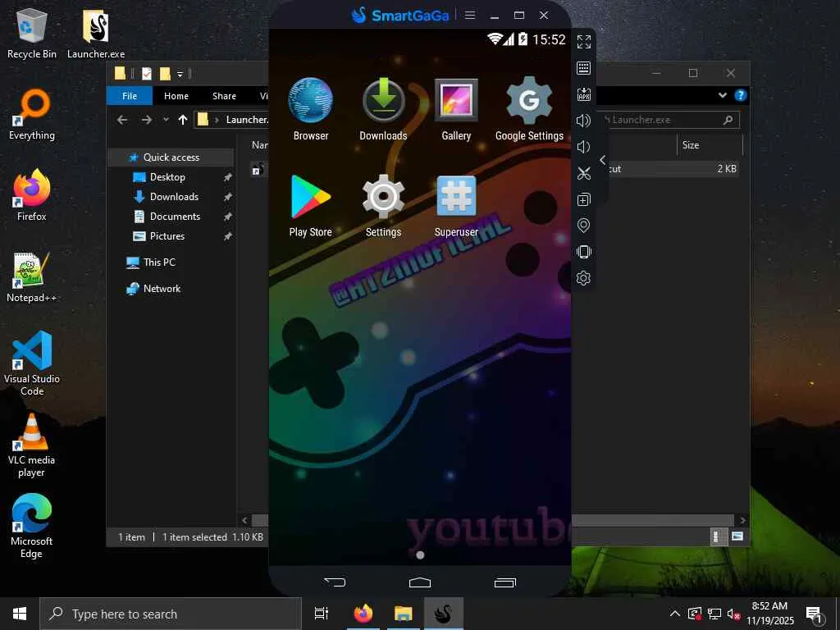The image size is (840, 630).
Task: Select Launcher.exe desktop folder icon
Action: [x=96, y=33]
